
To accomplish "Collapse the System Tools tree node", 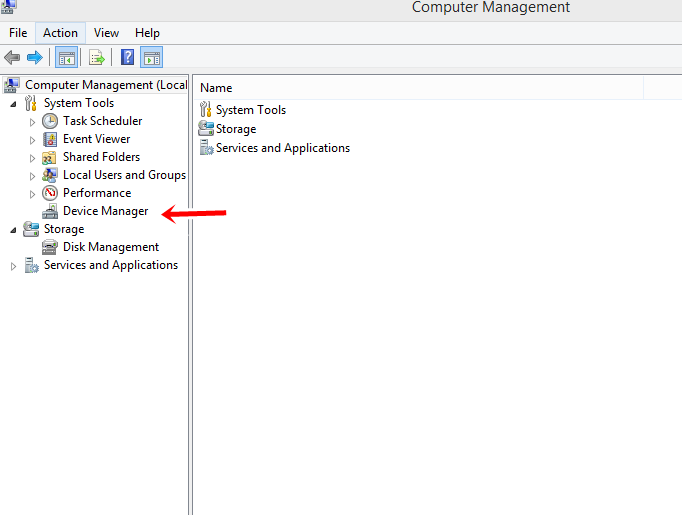I will click(13, 104).
